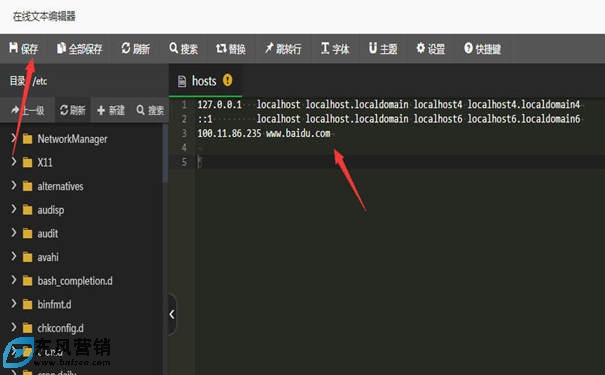Viewport: 605px width, 375px height.
Task: Create new item with 新建 button
Action: pos(111,111)
